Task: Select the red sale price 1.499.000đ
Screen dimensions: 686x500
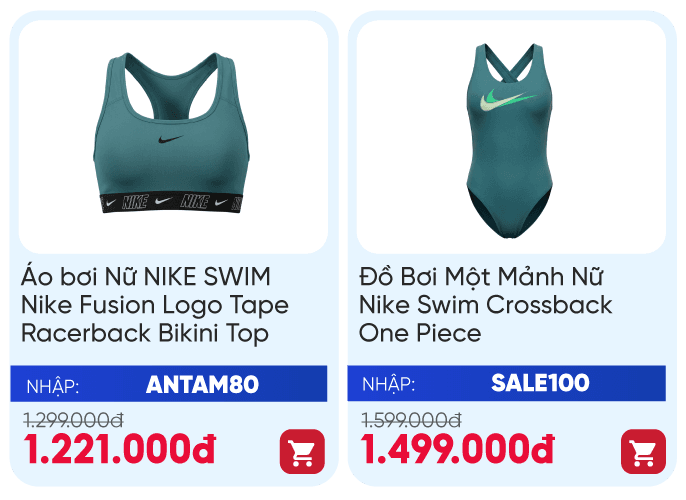Action: (457, 449)
